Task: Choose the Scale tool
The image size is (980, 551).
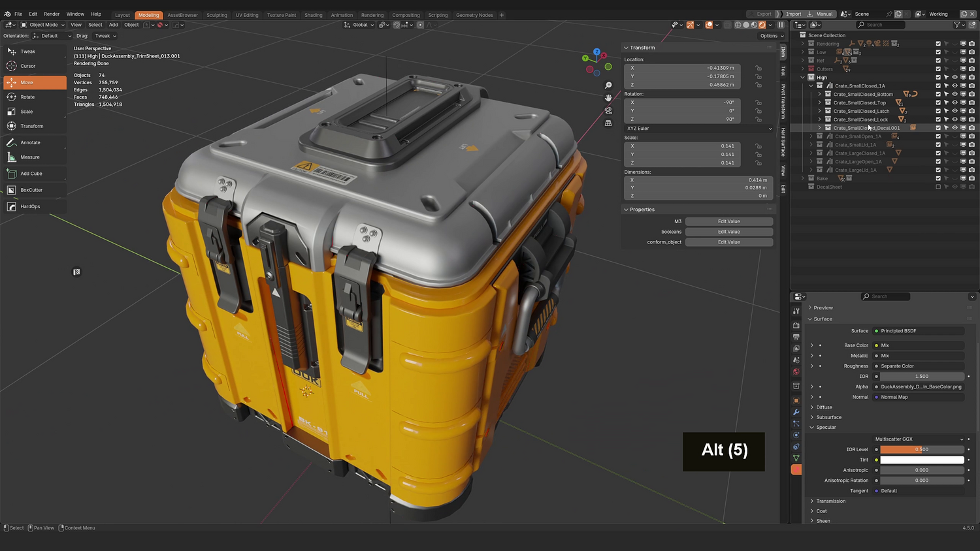Action: point(35,112)
